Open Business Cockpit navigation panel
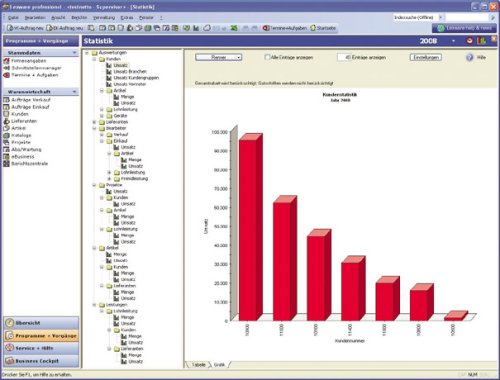This screenshot has height=380, width=500. pyautogui.click(x=41, y=361)
